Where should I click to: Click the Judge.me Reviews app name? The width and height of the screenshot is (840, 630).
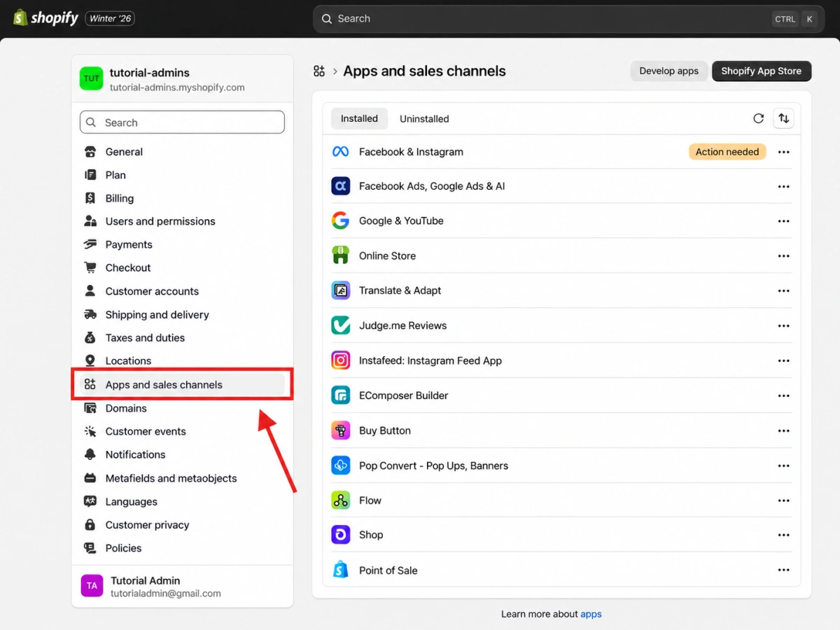(x=402, y=325)
